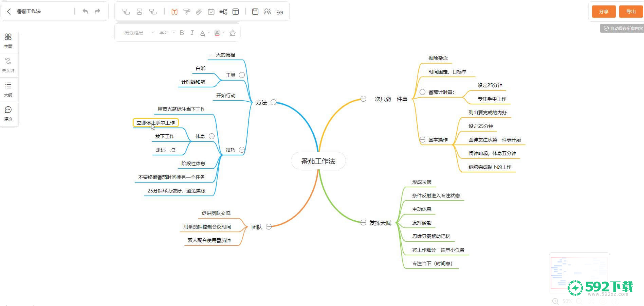The image size is (644, 306).
Task: Insert a child topic node
Action: [126, 12]
